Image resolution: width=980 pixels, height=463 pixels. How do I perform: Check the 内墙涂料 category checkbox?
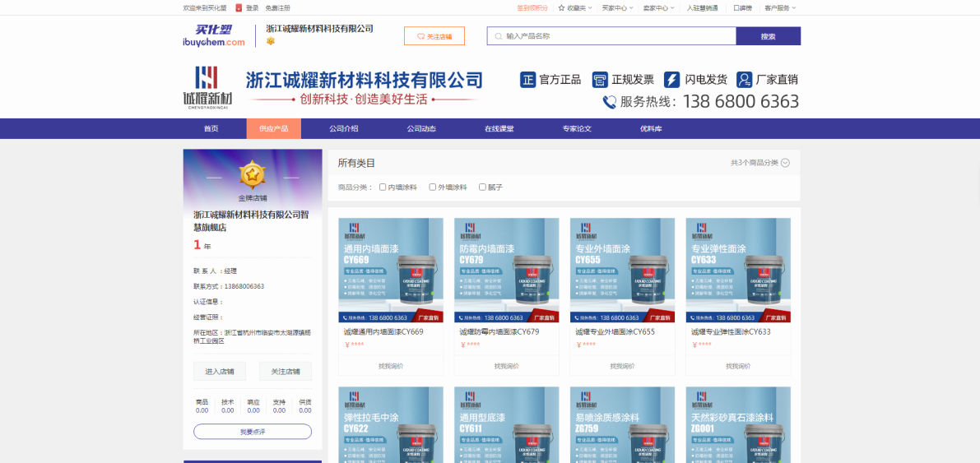point(383,187)
